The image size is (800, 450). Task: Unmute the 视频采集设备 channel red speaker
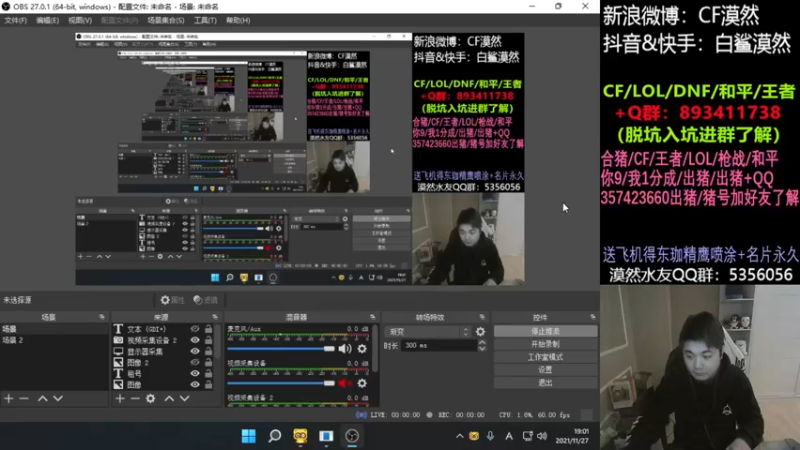click(345, 383)
